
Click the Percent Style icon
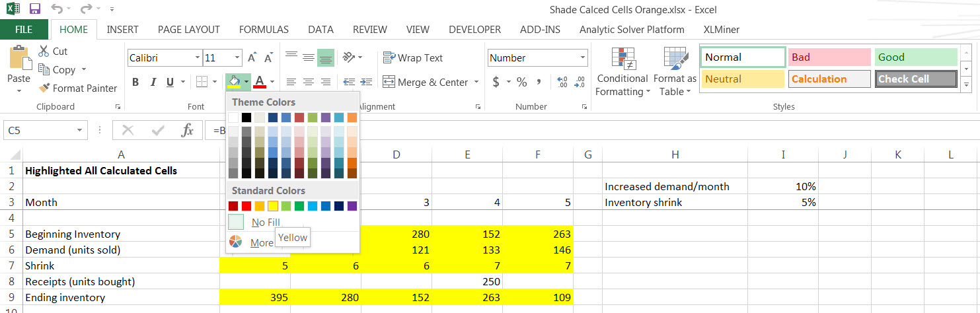[521, 83]
